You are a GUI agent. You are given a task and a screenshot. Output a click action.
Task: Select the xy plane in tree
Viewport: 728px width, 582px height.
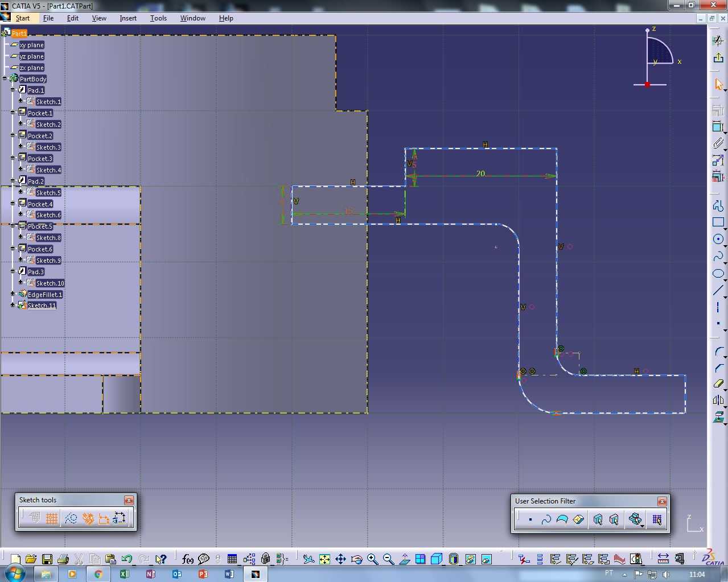point(31,45)
